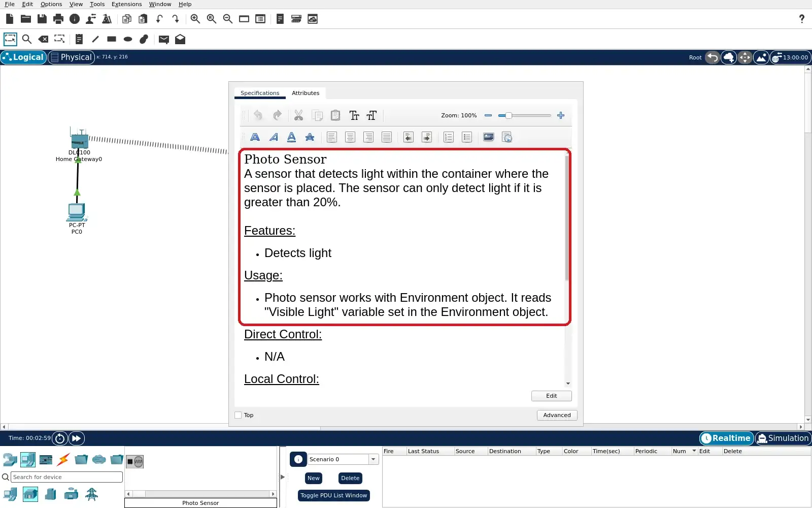Focus the Search for device field
Image resolution: width=812 pixels, height=508 pixels.
pos(66,477)
